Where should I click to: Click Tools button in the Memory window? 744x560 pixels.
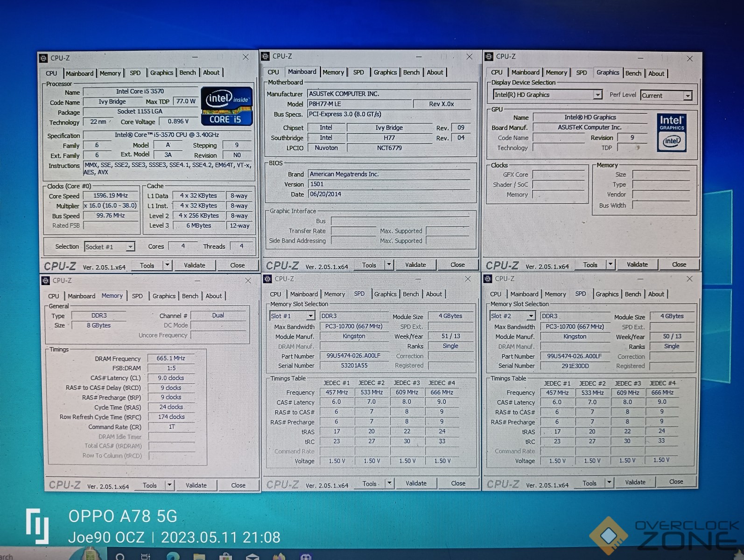(150, 485)
